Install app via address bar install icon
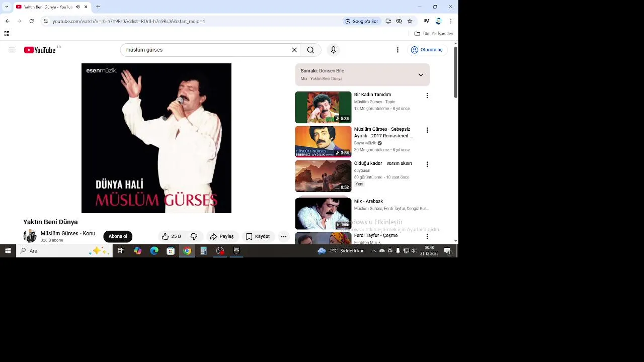Viewport: 644px width, 362px height. click(x=388, y=21)
